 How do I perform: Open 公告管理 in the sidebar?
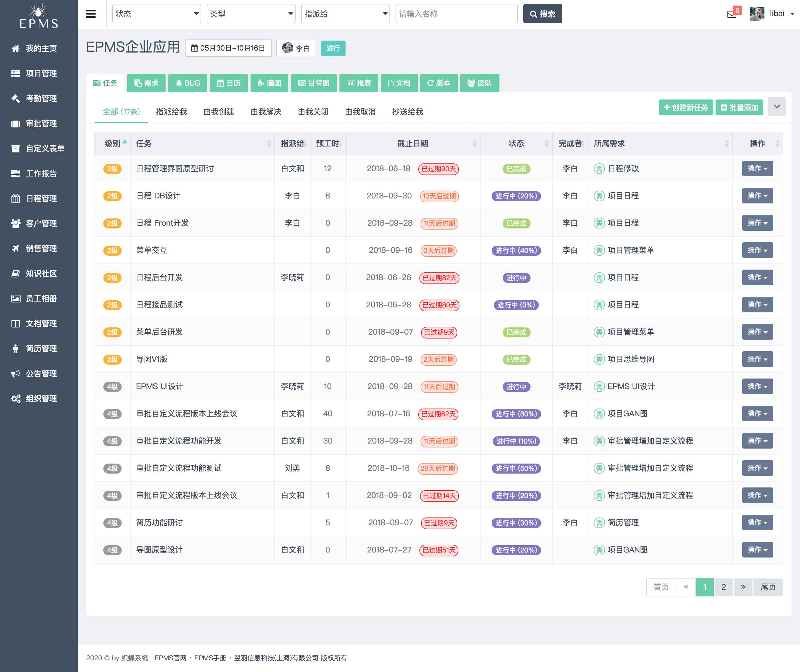39,374
